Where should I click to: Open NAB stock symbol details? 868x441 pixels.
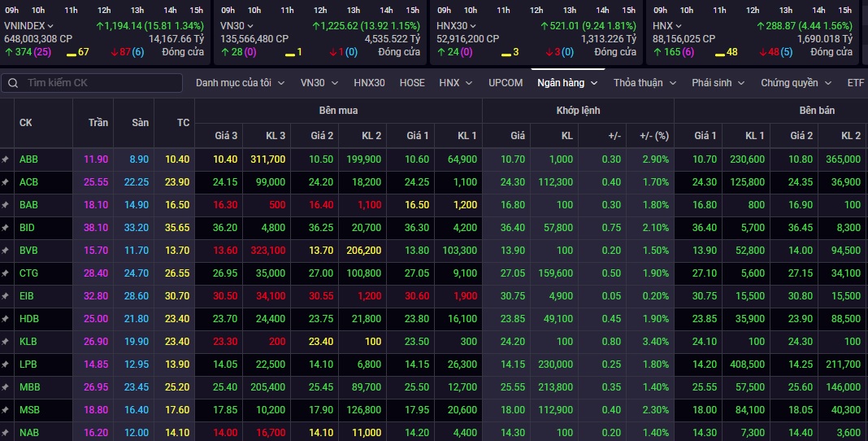click(x=29, y=433)
